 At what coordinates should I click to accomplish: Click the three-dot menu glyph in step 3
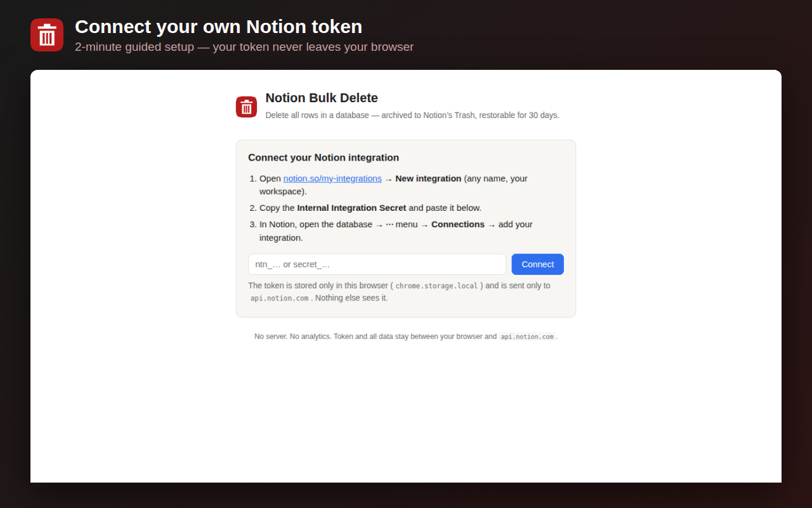(390, 224)
